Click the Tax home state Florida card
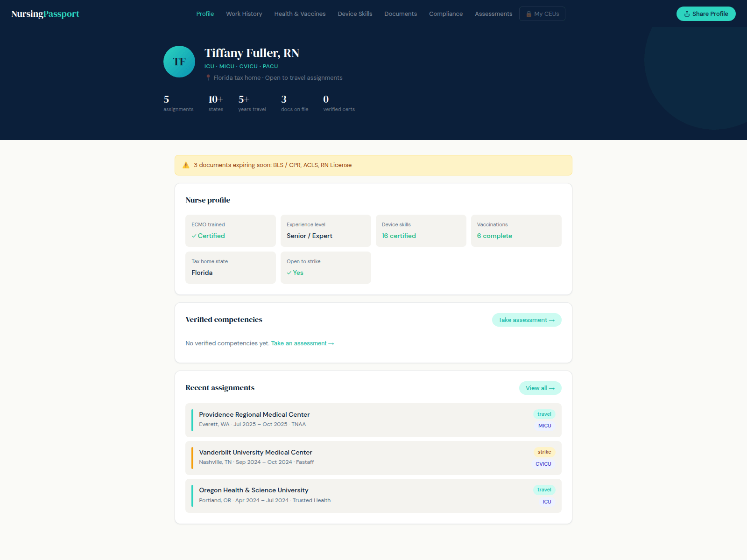Viewport: 747px width, 560px height. [231, 267]
